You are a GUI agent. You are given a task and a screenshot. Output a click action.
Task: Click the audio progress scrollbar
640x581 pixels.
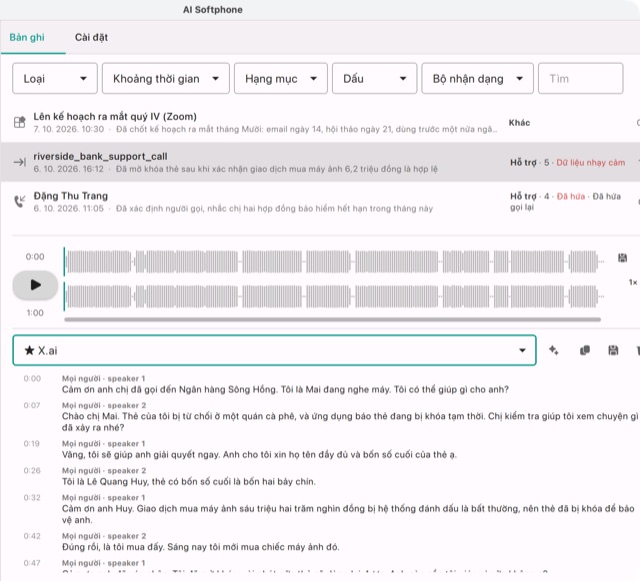(332, 320)
